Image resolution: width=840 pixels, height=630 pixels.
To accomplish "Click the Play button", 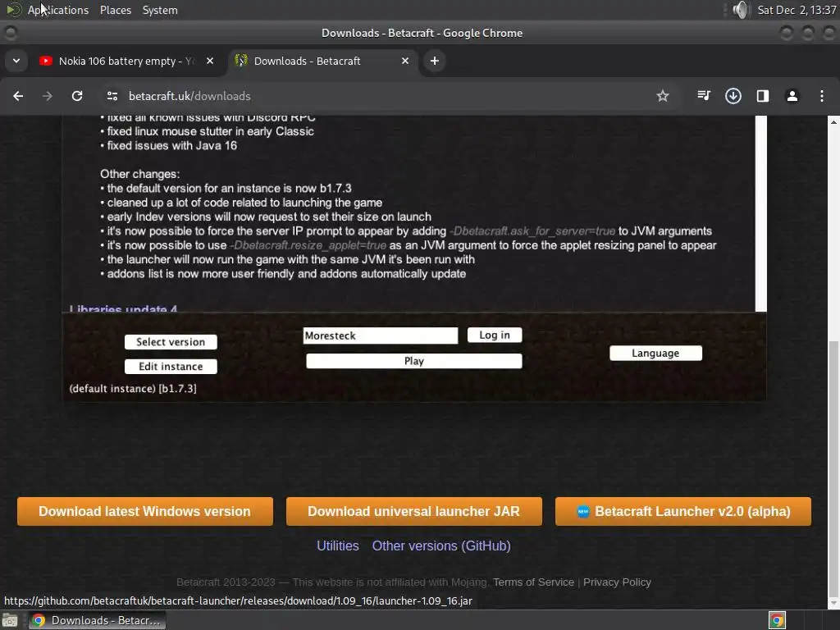I will point(413,361).
